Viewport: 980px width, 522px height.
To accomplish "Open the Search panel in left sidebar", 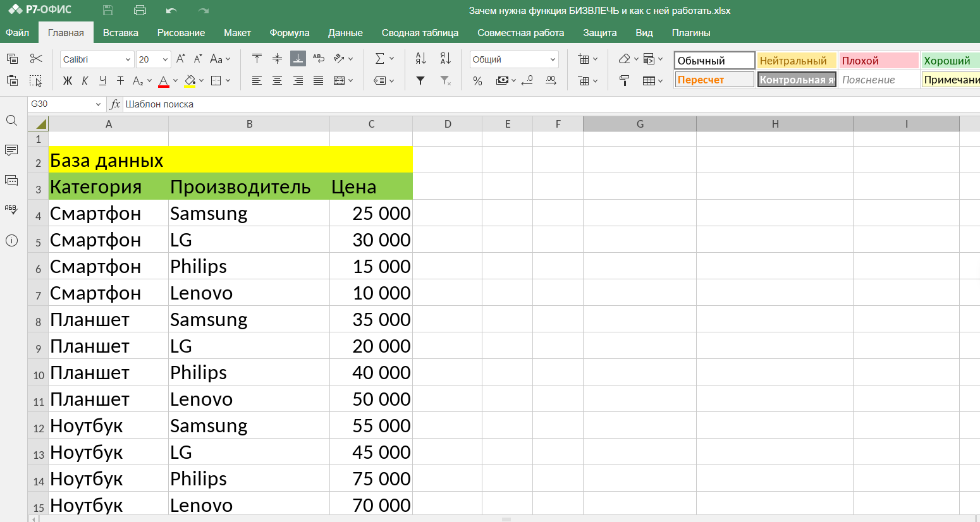I will [x=11, y=120].
